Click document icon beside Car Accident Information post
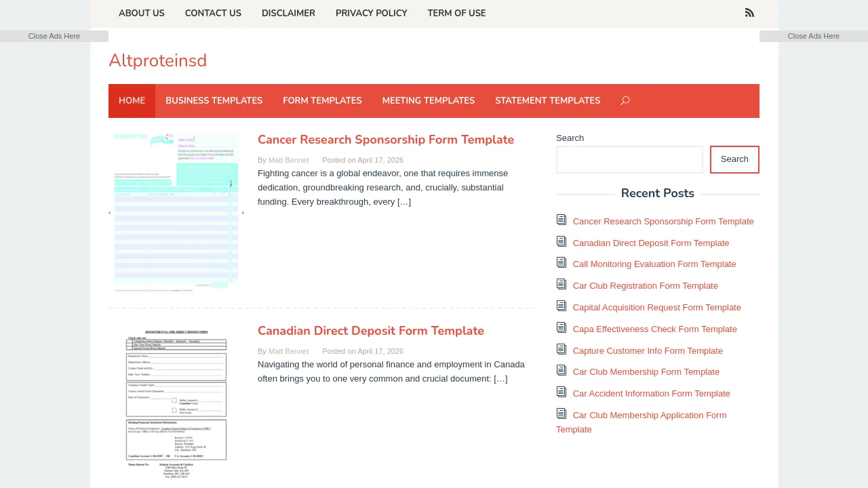 click(x=561, y=392)
